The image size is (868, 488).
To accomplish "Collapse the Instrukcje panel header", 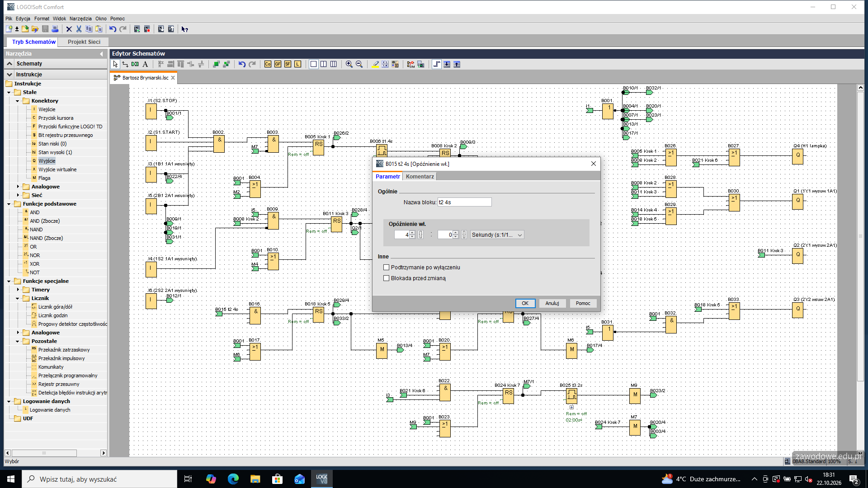I will click(9, 74).
